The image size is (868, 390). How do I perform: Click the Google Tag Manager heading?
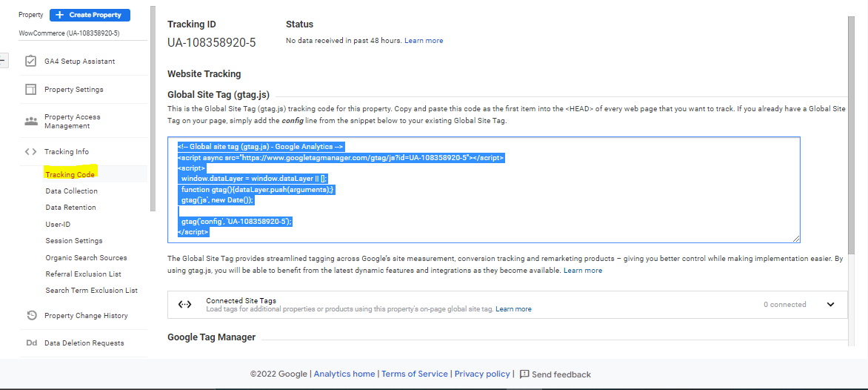(x=212, y=337)
